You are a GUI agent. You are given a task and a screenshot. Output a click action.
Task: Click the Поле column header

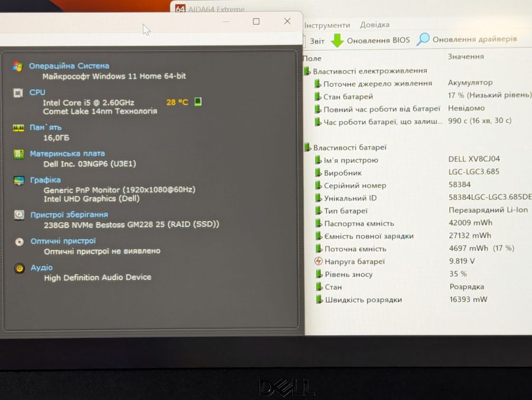(x=312, y=58)
